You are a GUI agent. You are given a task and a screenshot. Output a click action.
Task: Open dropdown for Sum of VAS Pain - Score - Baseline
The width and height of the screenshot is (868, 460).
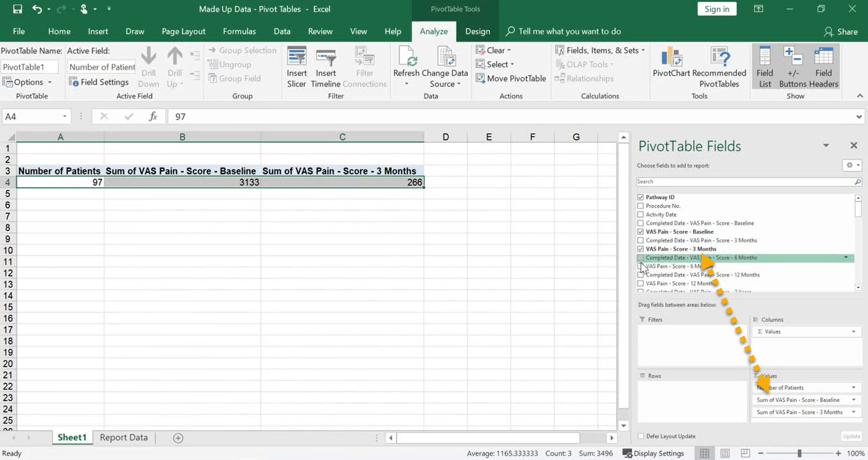(x=854, y=400)
